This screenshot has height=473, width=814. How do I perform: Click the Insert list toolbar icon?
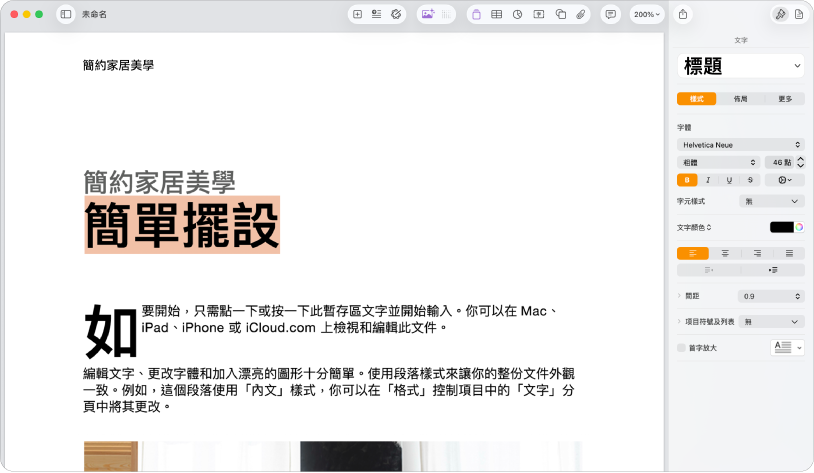click(376, 15)
